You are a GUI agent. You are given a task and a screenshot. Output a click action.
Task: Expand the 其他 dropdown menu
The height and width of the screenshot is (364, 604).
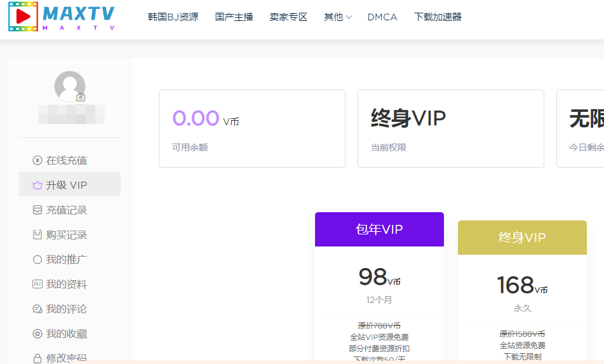pos(338,17)
